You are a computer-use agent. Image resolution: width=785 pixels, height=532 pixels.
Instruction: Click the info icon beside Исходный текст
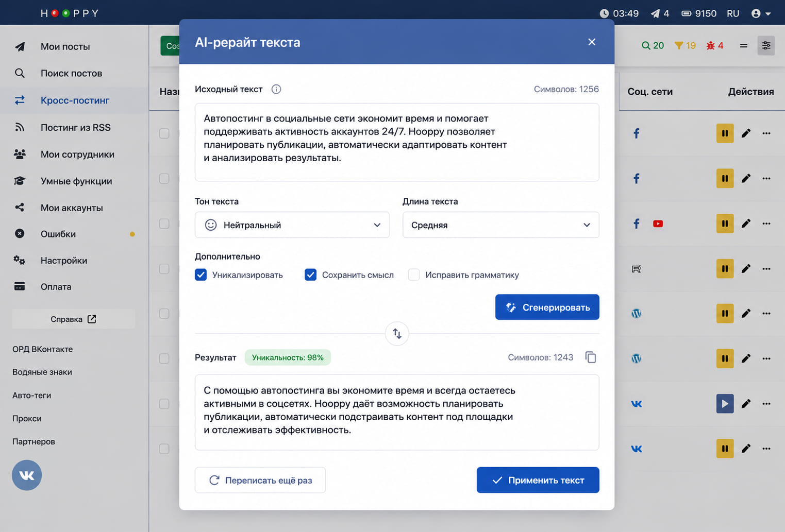[276, 89]
